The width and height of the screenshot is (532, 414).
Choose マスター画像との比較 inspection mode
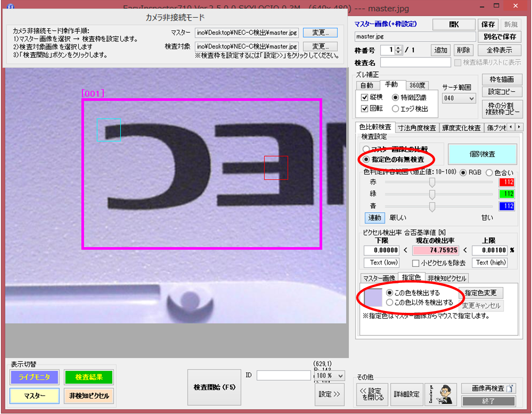(x=366, y=149)
